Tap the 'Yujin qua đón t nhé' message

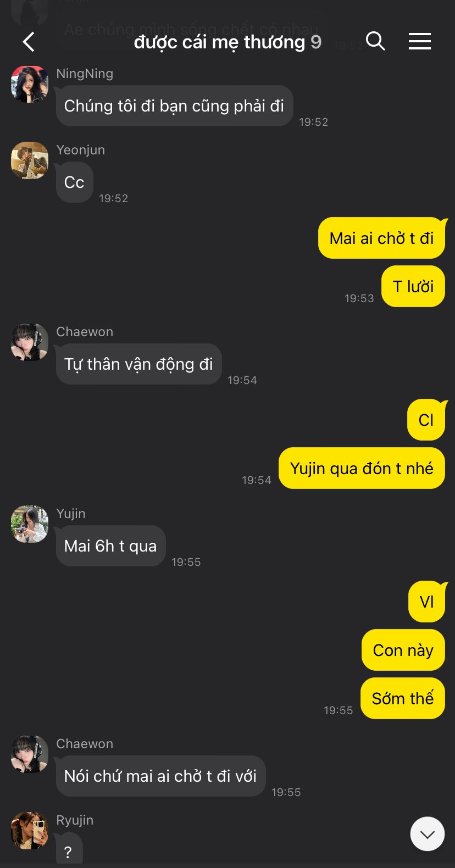pyautogui.click(x=362, y=468)
